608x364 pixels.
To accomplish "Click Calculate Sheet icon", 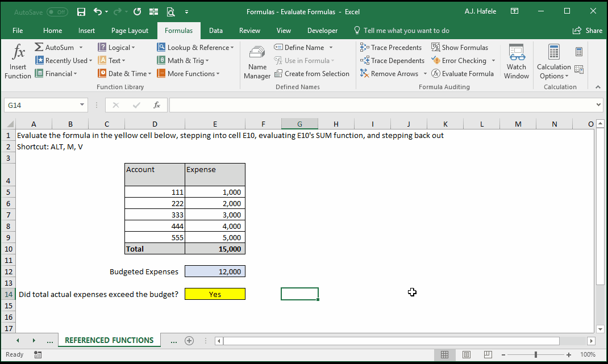I will click(x=579, y=69).
